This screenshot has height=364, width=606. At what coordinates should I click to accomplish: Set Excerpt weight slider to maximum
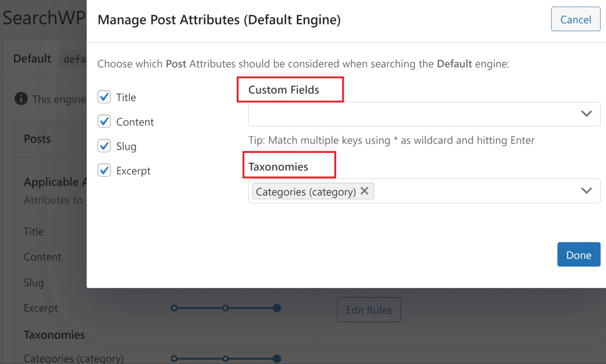(x=276, y=308)
